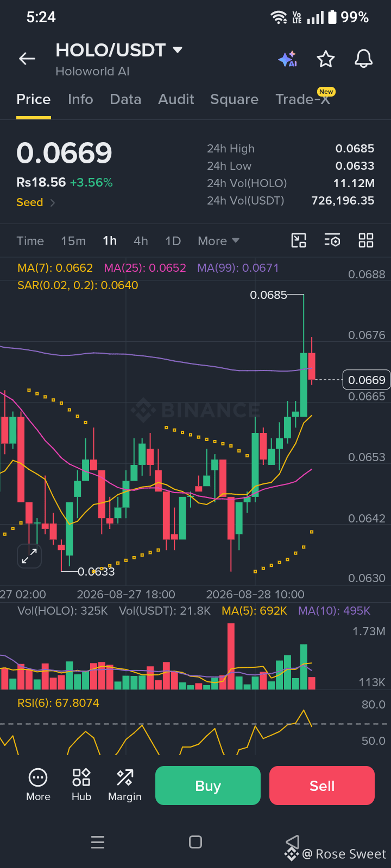This screenshot has height=868, width=391.
Task: Tap the 24h Vol(HOLO) value 11.12M
Action: 354,183
